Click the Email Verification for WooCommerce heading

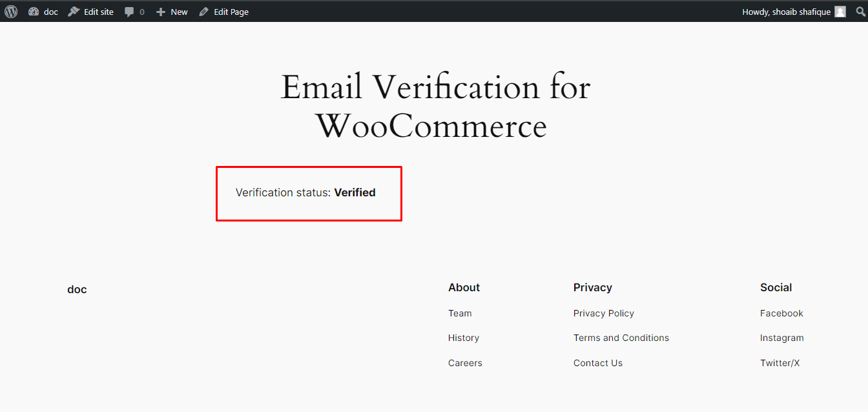[x=435, y=107]
